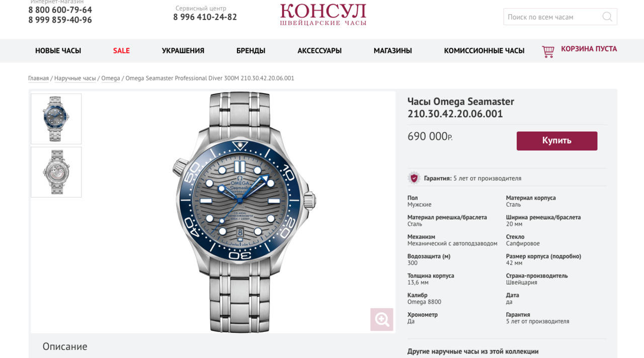The height and width of the screenshot is (358, 644).
Task: Open the Аксессуары menu
Action: pyautogui.click(x=319, y=51)
